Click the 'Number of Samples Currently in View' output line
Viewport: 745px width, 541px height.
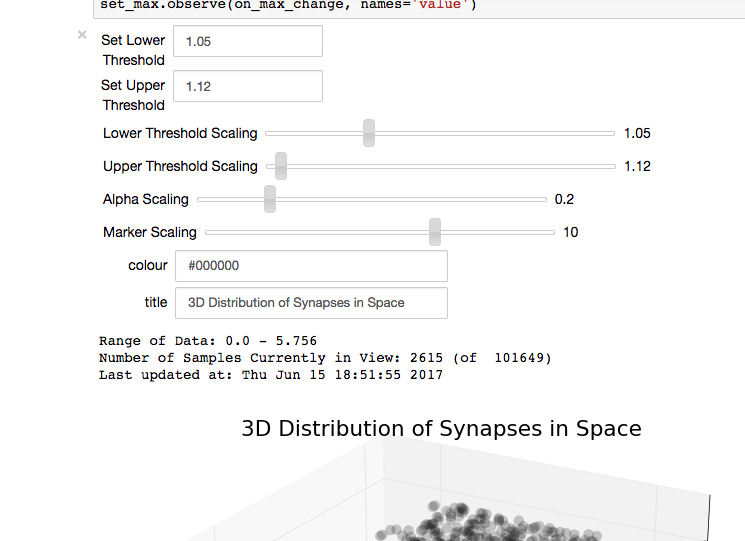(325, 358)
